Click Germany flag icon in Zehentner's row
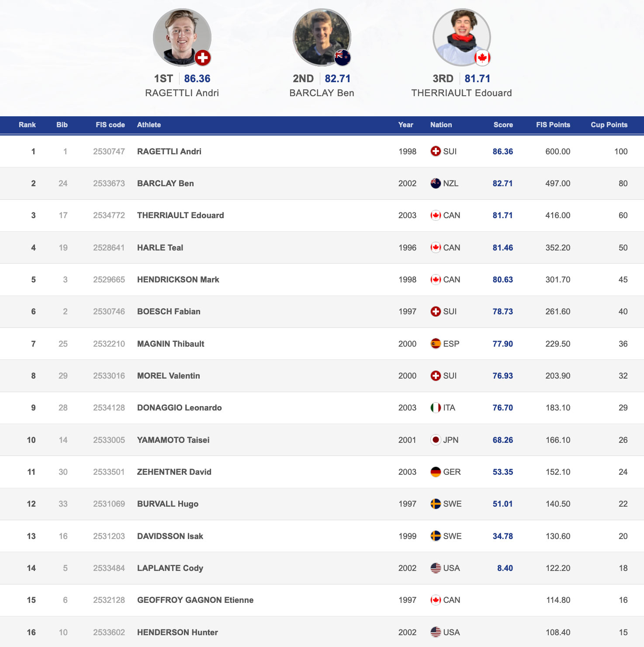The image size is (644, 647). (x=436, y=472)
